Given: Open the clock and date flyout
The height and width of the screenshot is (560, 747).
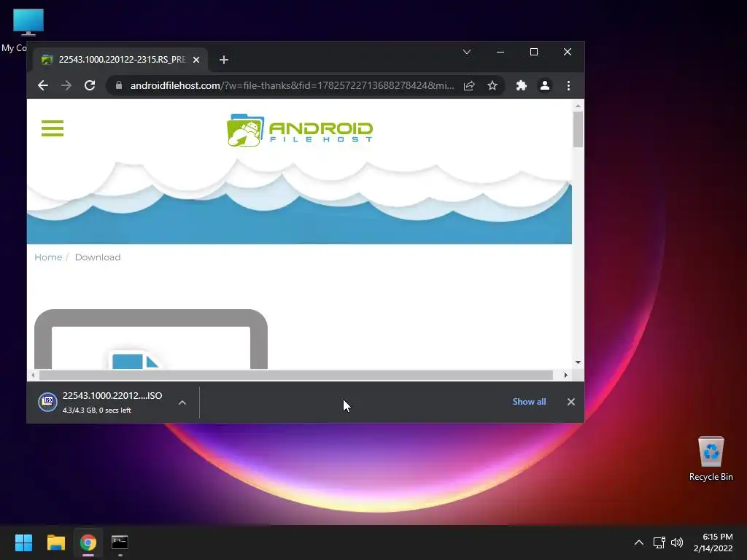Looking at the screenshot, I should (x=713, y=542).
